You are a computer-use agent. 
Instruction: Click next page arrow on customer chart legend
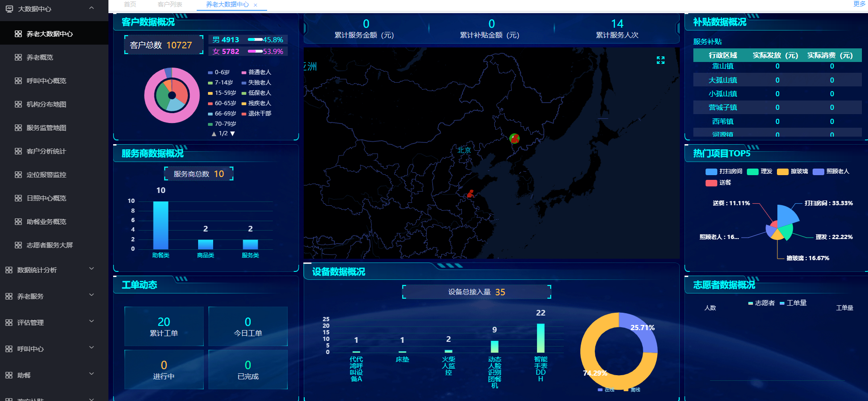click(x=232, y=134)
